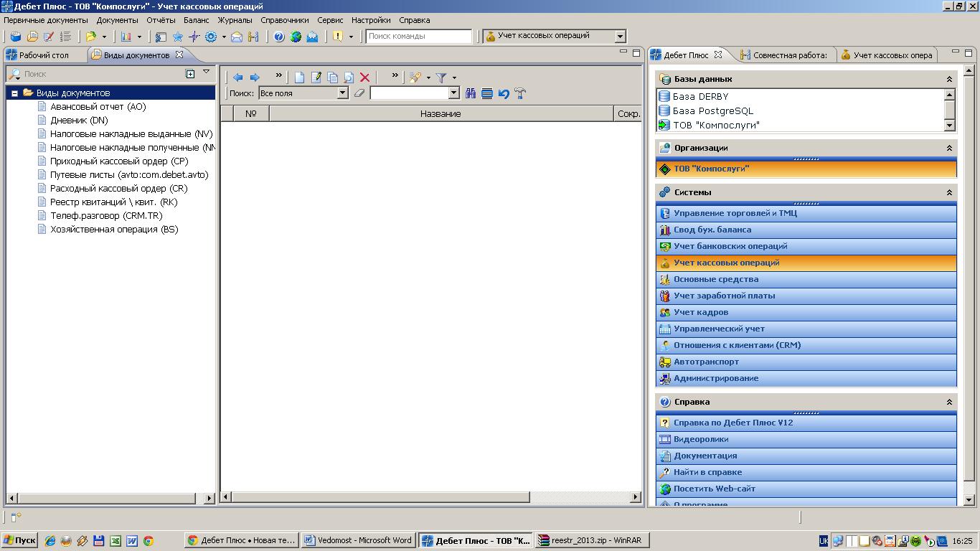Select 'Приходный кассовый ордер (CP)' in tree

coord(119,161)
